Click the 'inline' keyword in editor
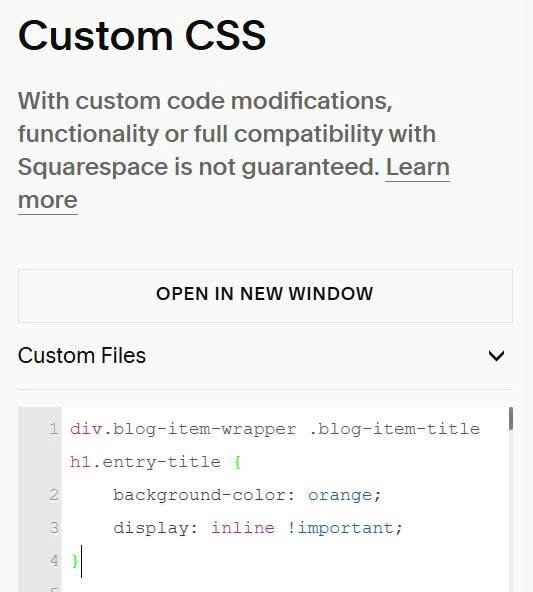The width and height of the screenshot is (533, 592). (x=242, y=528)
